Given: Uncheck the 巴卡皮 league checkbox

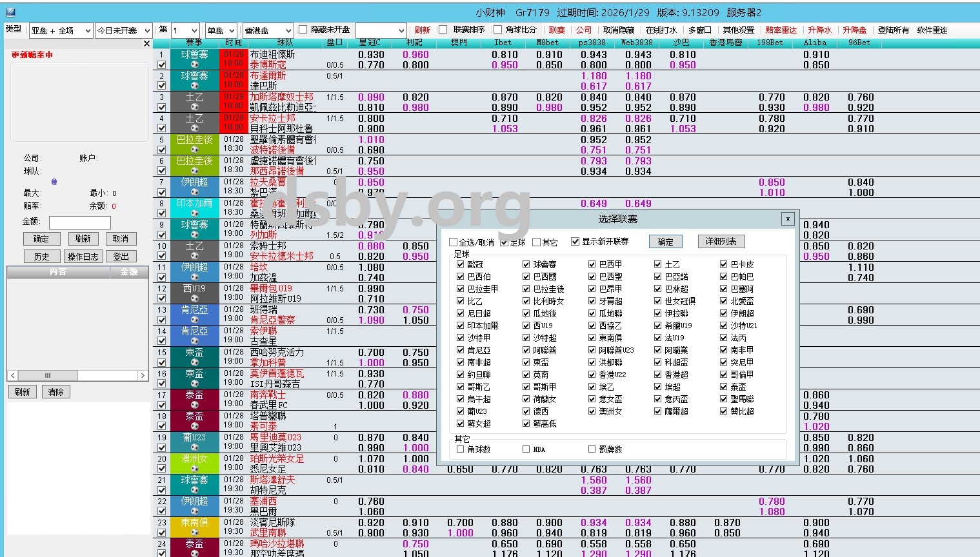Looking at the screenshot, I should [x=724, y=264].
